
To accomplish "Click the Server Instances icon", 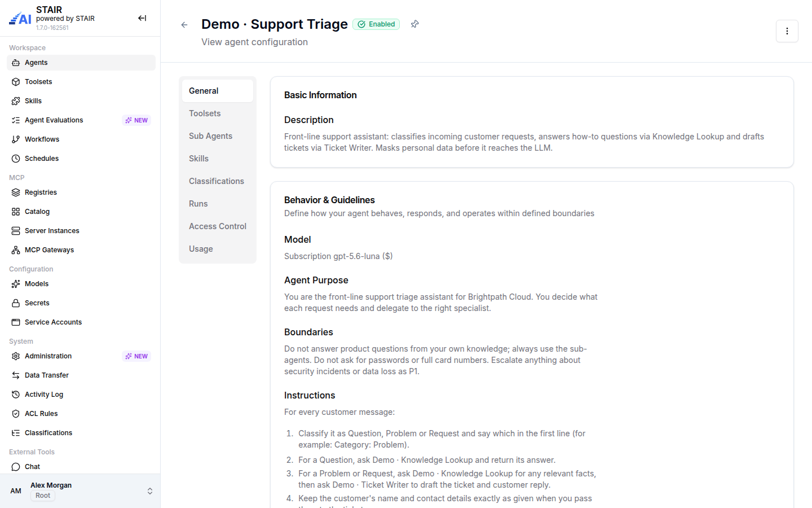I will coord(16,231).
